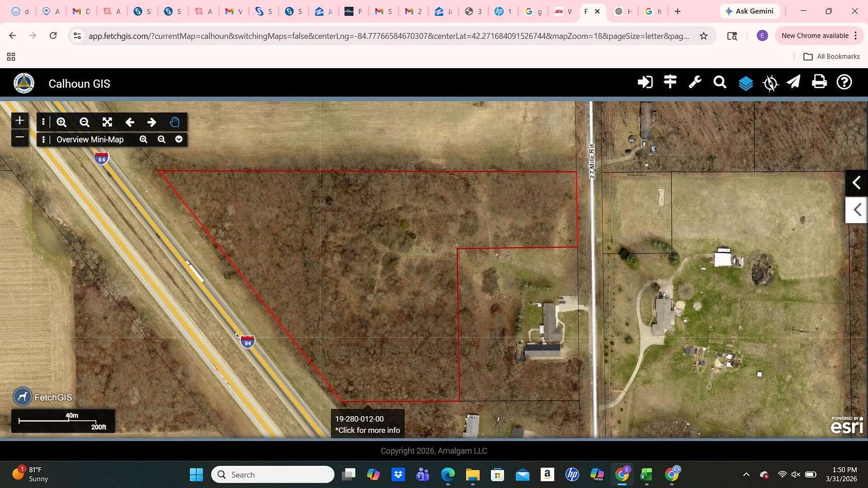Screen dimensions: 868x488
Task: Open the print map icon
Action: click(819, 83)
